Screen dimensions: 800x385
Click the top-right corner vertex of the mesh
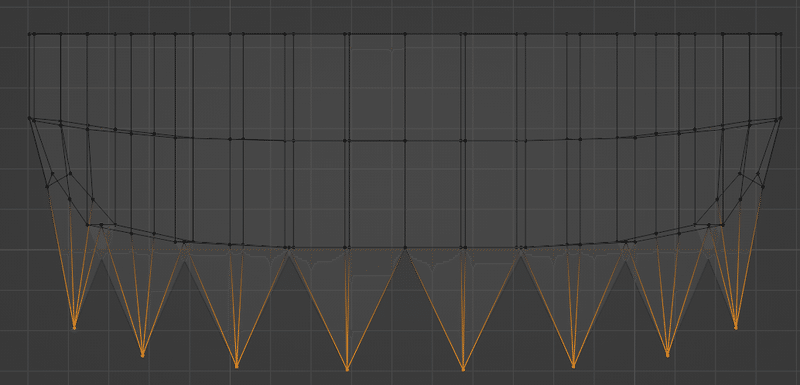click(x=780, y=34)
